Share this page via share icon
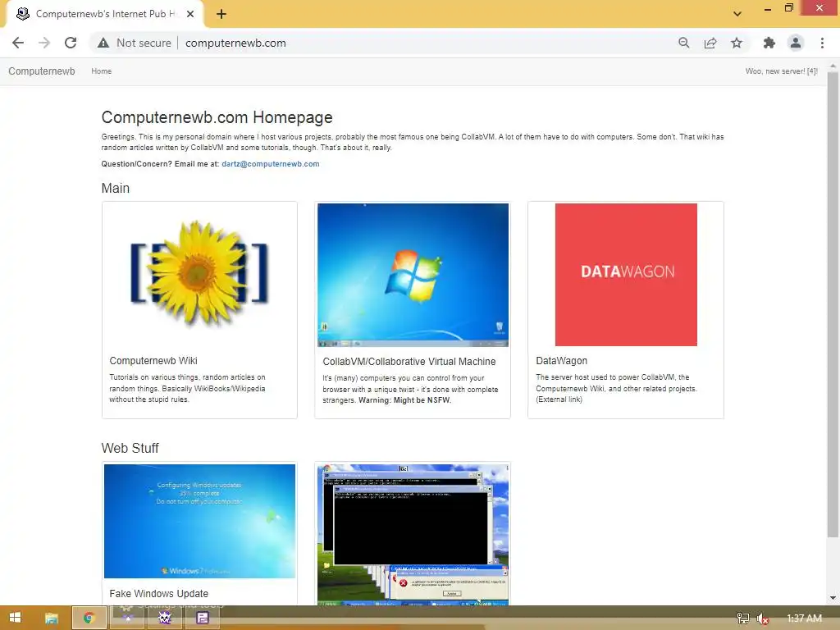 (710, 43)
